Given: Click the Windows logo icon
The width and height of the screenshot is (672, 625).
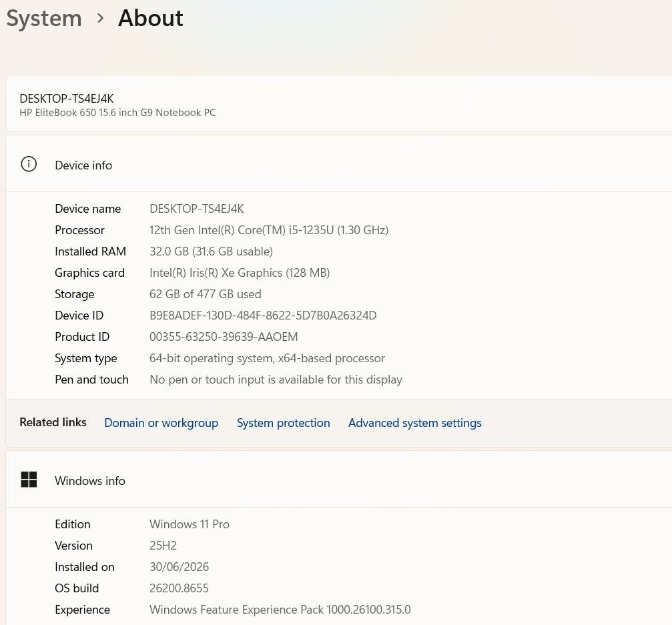Looking at the screenshot, I should coord(29,480).
